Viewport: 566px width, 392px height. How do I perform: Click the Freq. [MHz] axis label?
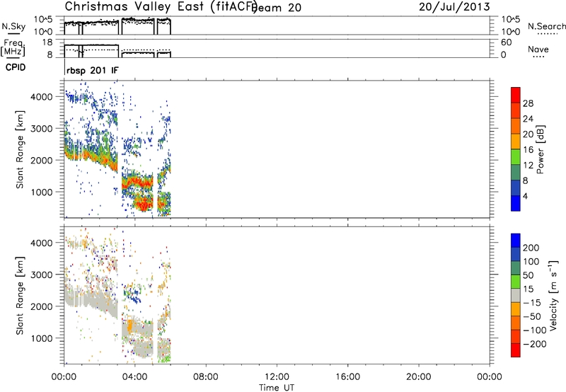(13, 47)
